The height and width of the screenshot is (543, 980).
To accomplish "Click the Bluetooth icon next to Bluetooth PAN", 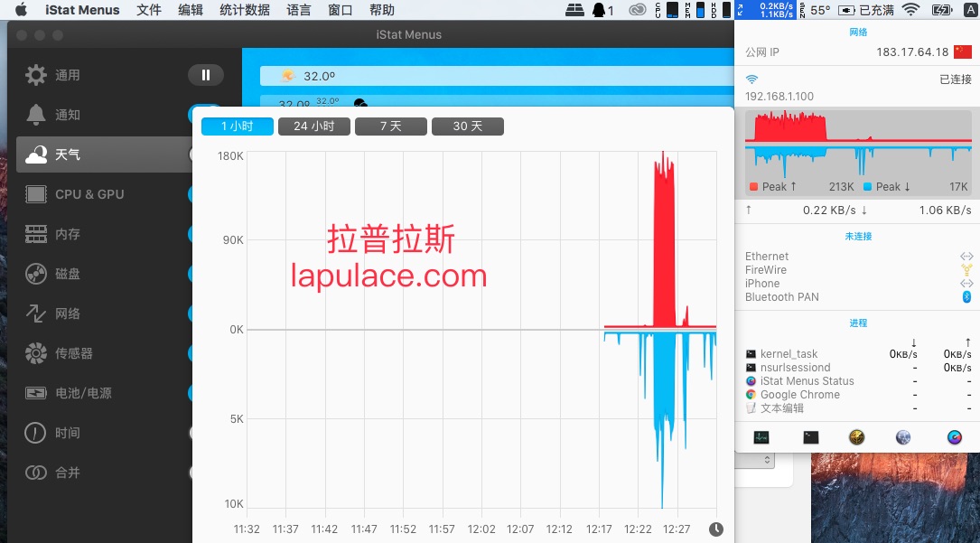I will coord(966,297).
